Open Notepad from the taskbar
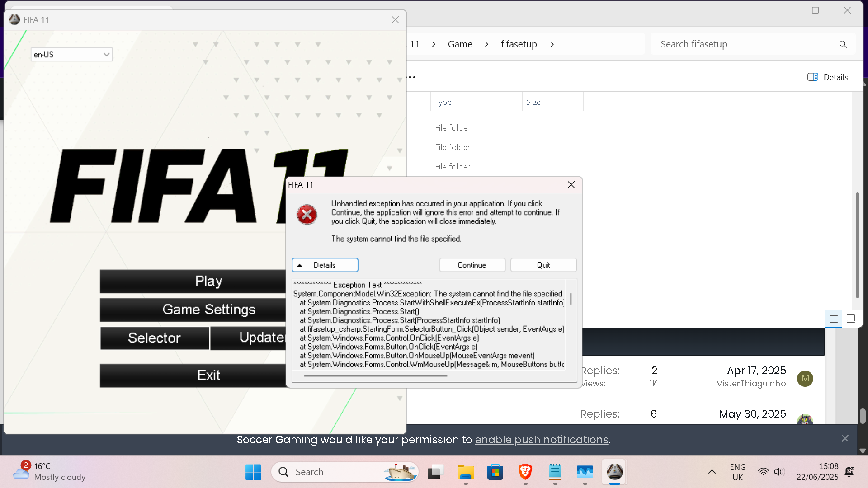Image resolution: width=868 pixels, height=488 pixels. pos(555,472)
